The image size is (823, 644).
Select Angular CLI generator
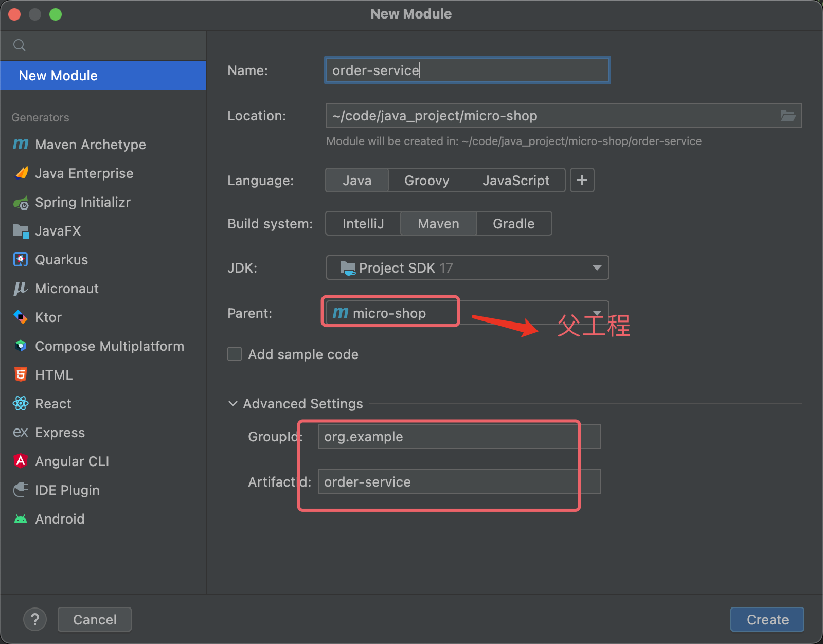click(103, 461)
